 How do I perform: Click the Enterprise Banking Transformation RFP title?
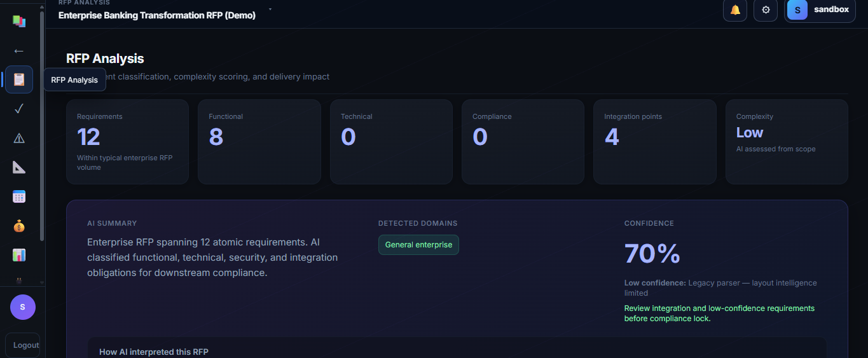157,15
